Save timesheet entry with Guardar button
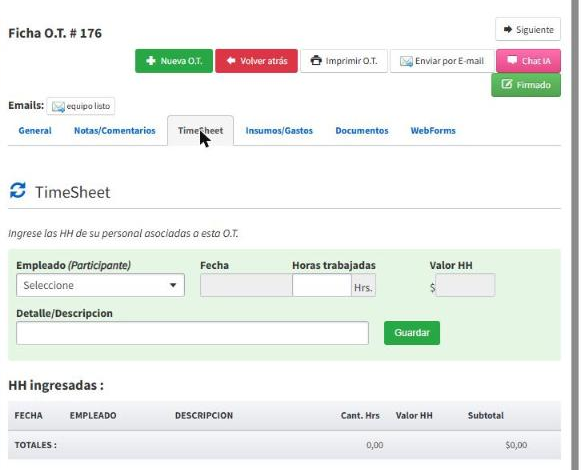This screenshot has width=581, height=470. click(412, 333)
